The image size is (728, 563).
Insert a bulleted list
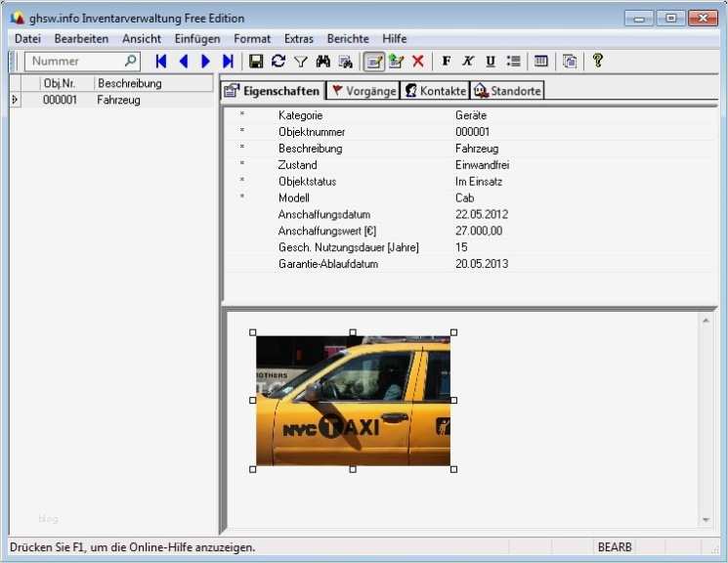point(513,62)
